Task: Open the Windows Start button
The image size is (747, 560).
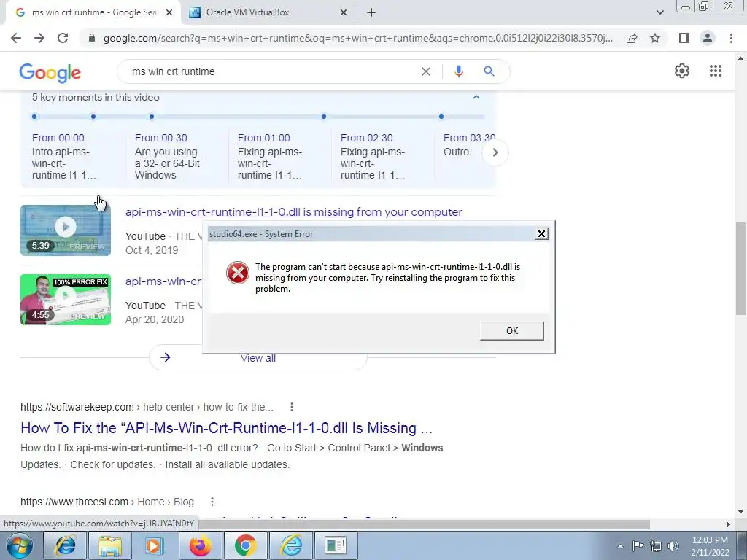Action: 19,545
